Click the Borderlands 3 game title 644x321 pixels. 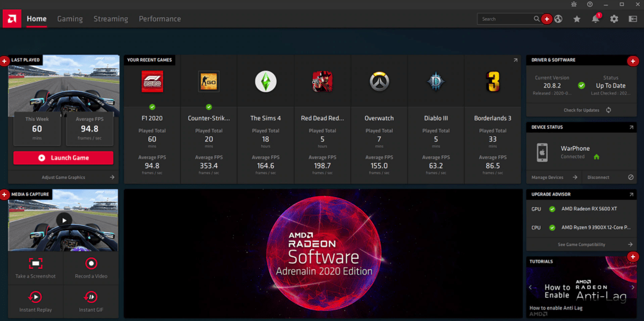coord(493,119)
